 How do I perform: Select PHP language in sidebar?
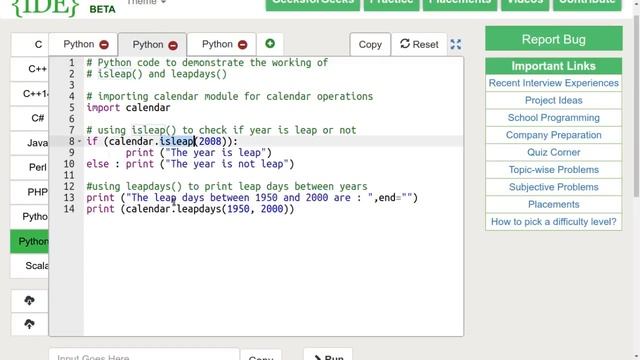[31, 192]
